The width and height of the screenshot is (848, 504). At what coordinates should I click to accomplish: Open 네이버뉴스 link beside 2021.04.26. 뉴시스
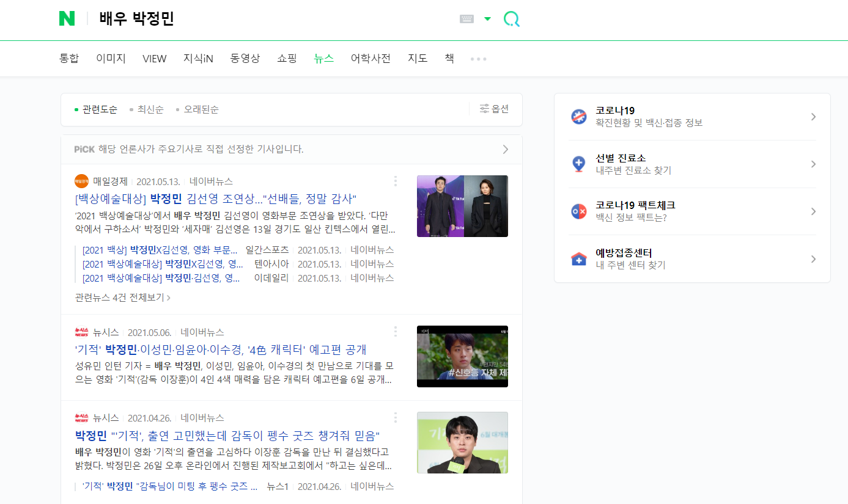tap(202, 418)
